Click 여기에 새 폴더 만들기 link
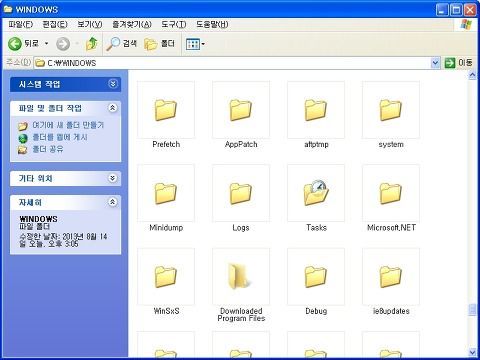480x360 pixels. (68, 125)
